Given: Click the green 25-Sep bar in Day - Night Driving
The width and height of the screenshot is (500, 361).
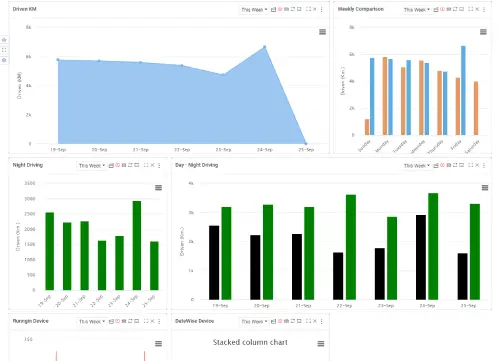Looking at the screenshot, I should point(475,252).
